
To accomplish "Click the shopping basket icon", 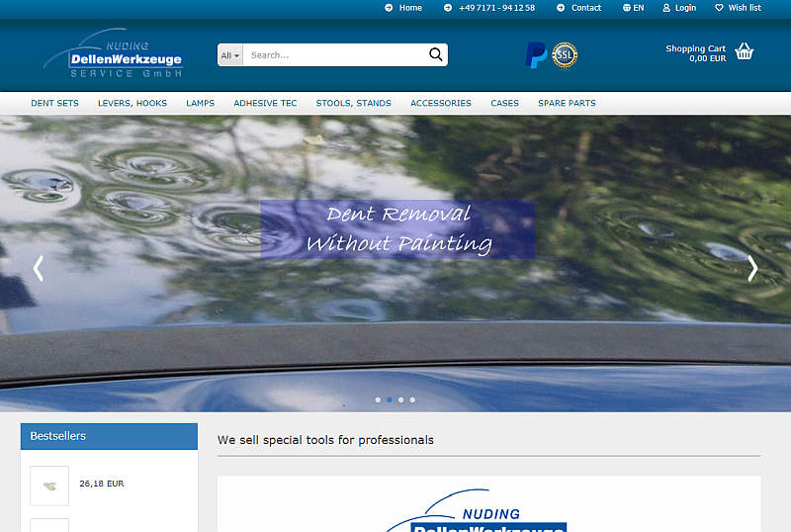I will click(x=745, y=51).
